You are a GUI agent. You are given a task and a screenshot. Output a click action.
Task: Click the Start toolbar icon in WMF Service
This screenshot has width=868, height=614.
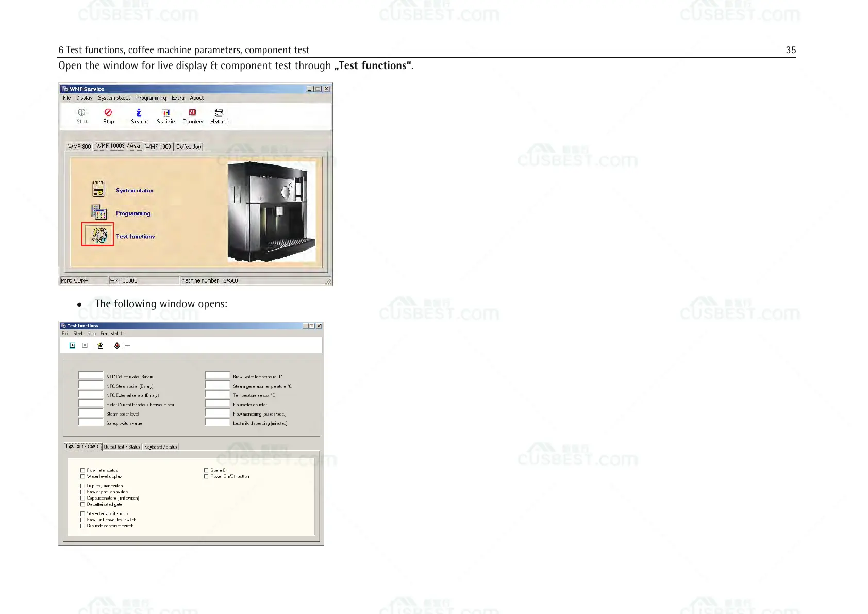point(82,112)
